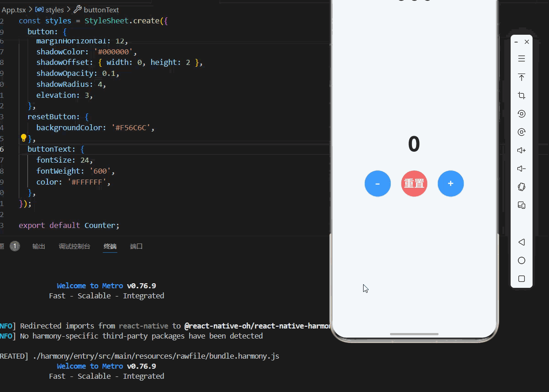Image resolution: width=549 pixels, height=392 pixels.
Task: Tap the red 重置 reset button
Action: pos(414,184)
